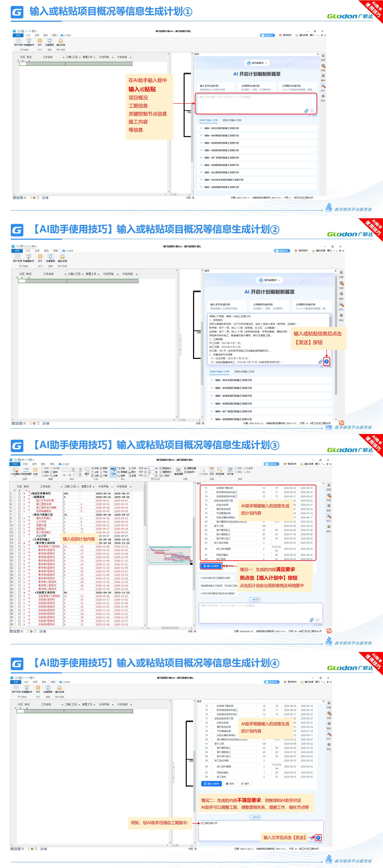The width and height of the screenshot is (383, 868).
Task: Tick the checkbox in 基坑与基础工程 row
Action: 19,515
